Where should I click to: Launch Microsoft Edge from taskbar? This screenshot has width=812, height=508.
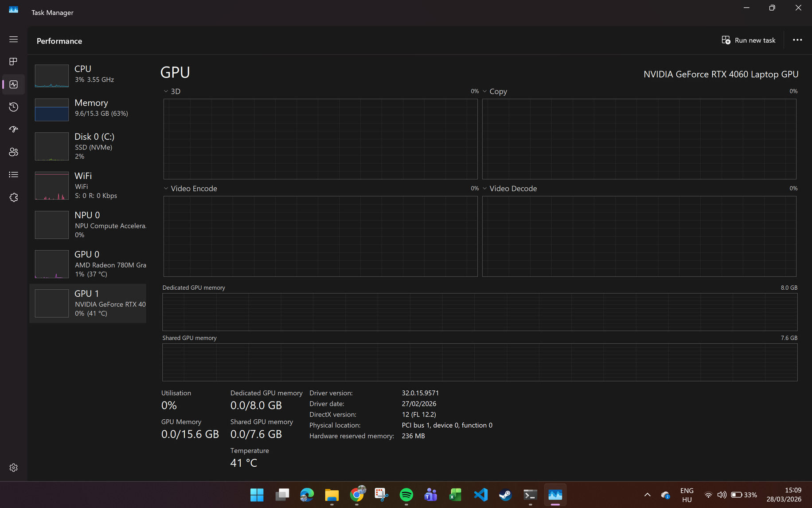[x=307, y=495]
